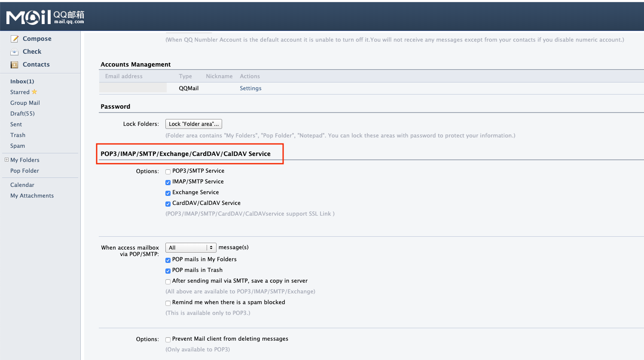This screenshot has height=360, width=644.
Task: Open the Contacts page
Action: tap(36, 64)
